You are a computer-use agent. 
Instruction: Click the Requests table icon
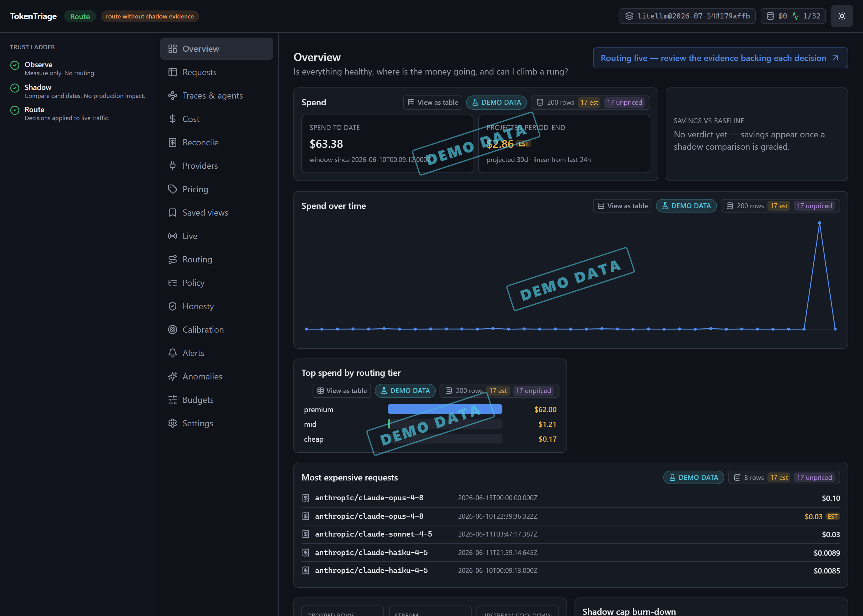172,72
